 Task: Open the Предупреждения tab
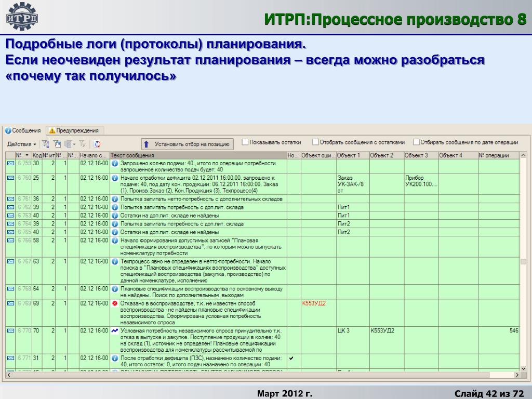coord(74,130)
